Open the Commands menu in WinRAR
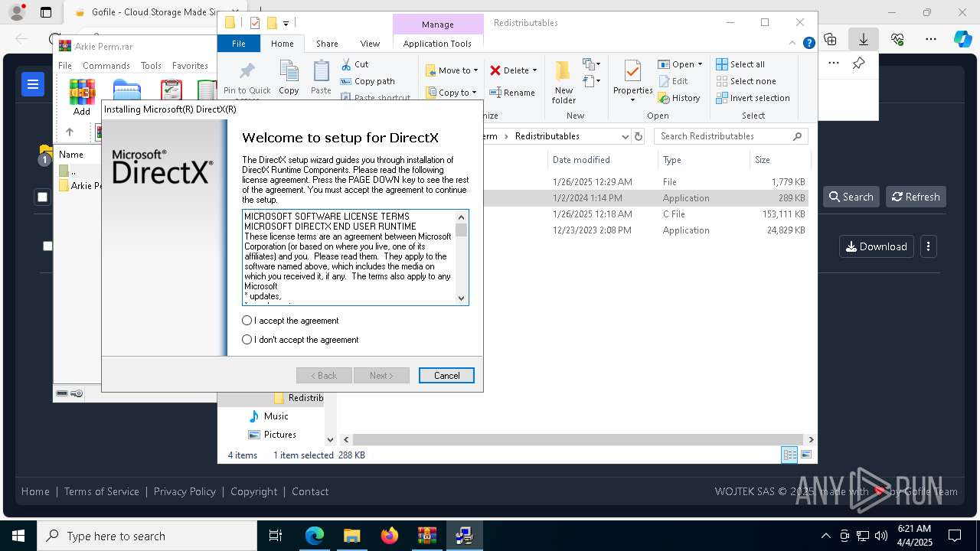The width and height of the screenshot is (980, 551). (106, 66)
